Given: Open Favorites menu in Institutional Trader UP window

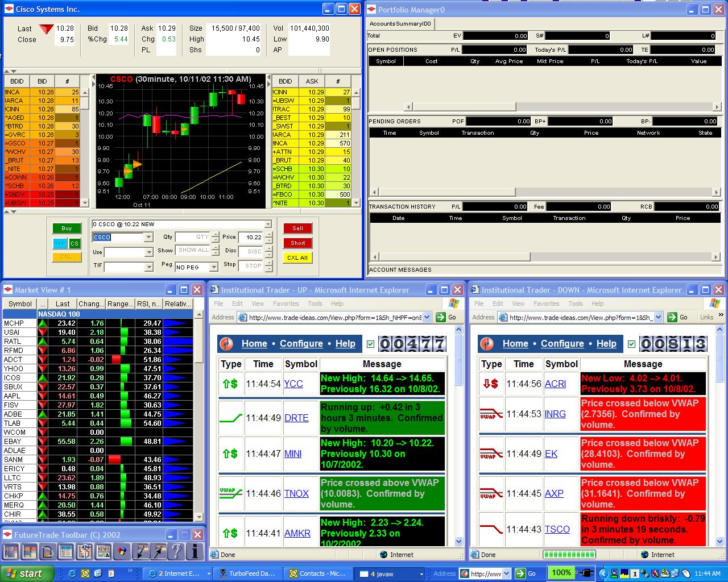Looking at the screenshot, I should click(286, 304).
